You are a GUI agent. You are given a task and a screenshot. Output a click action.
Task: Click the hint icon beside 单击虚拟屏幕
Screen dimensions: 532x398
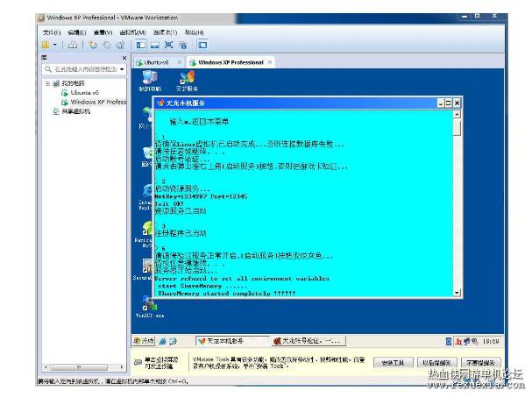[138, 362]
